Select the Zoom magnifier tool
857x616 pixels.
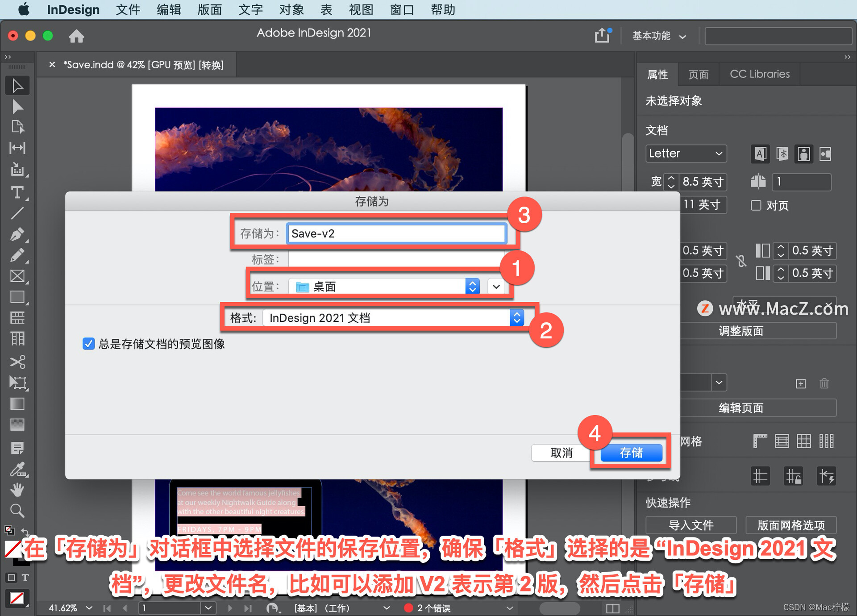17,510
